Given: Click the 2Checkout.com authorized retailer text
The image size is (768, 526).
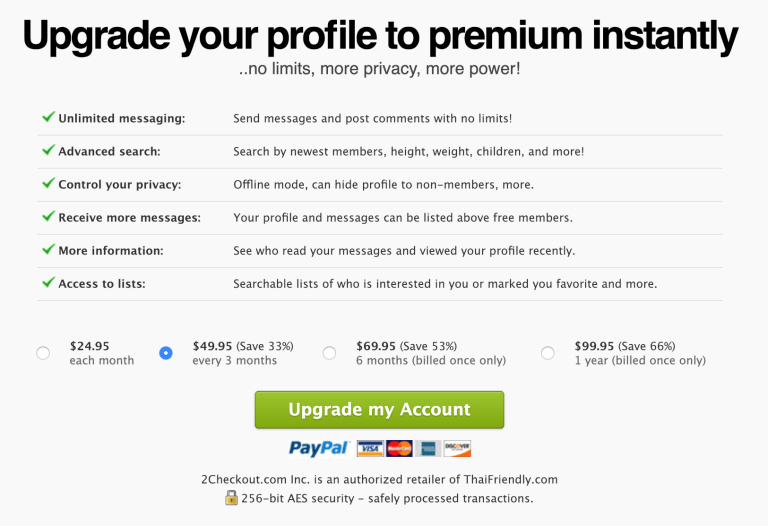Looking at the screenshot, I should 380,479.
